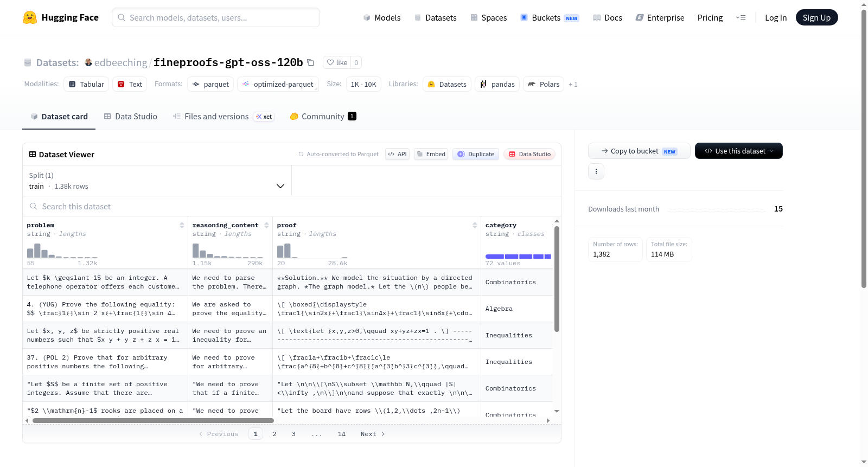
Task: Click the global search models field
Action: point(216,17)
